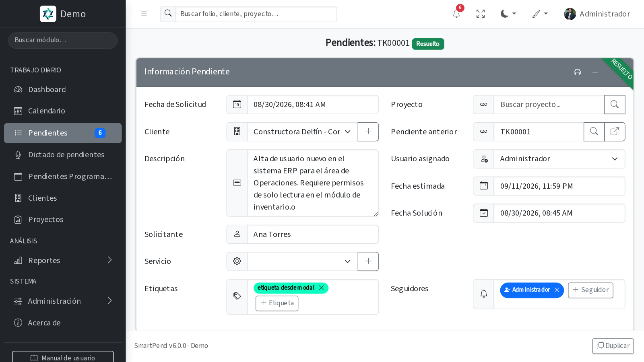Focus the global search field
Image resolution: width=644 pixels, height=362 pixels.
(256, 14)
